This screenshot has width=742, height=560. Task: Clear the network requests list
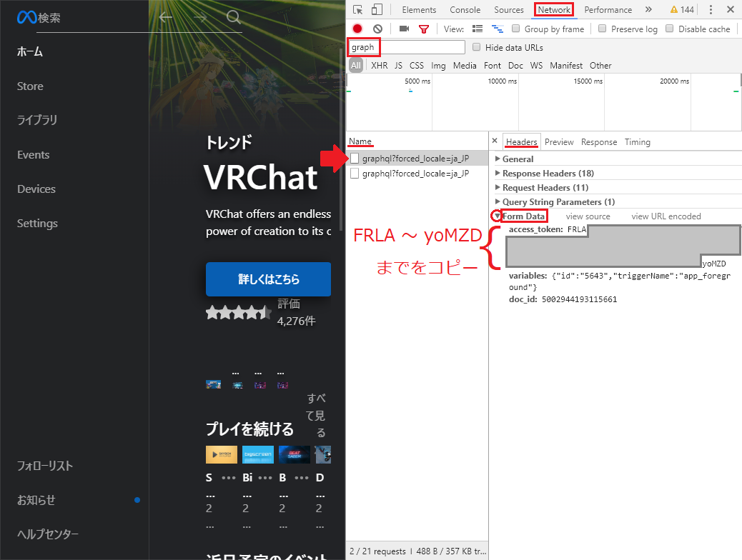[377, 29]
